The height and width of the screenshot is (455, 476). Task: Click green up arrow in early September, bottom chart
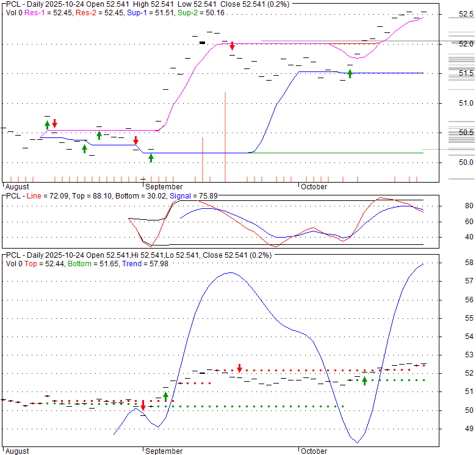point(165,396)
